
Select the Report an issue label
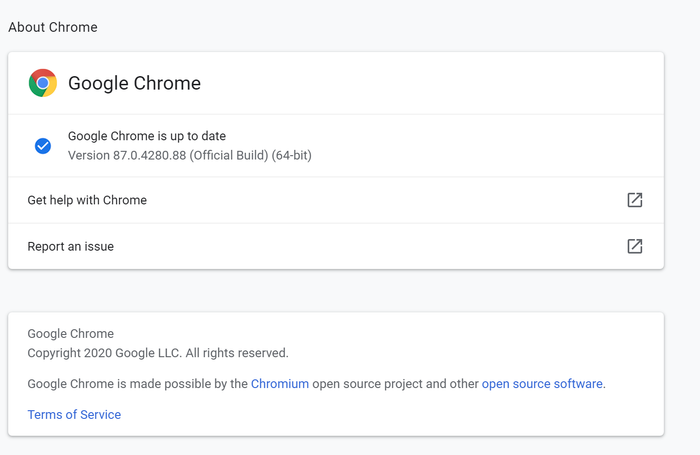(x=71, y=246)
